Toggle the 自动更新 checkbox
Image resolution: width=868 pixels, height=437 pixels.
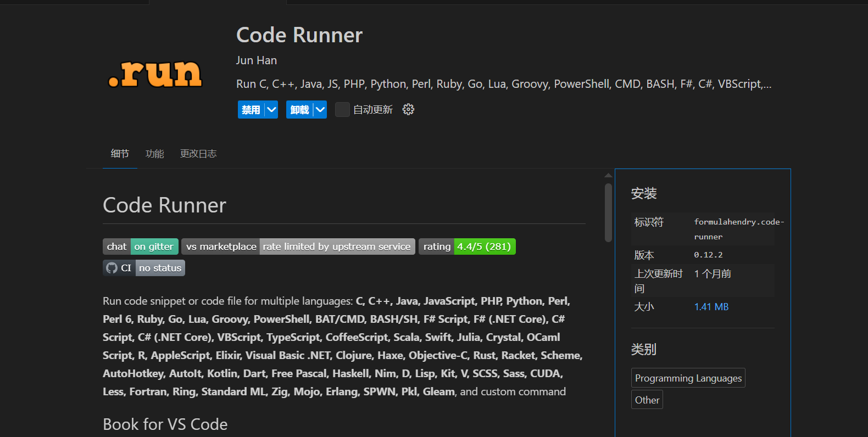(x=342, y=109)
